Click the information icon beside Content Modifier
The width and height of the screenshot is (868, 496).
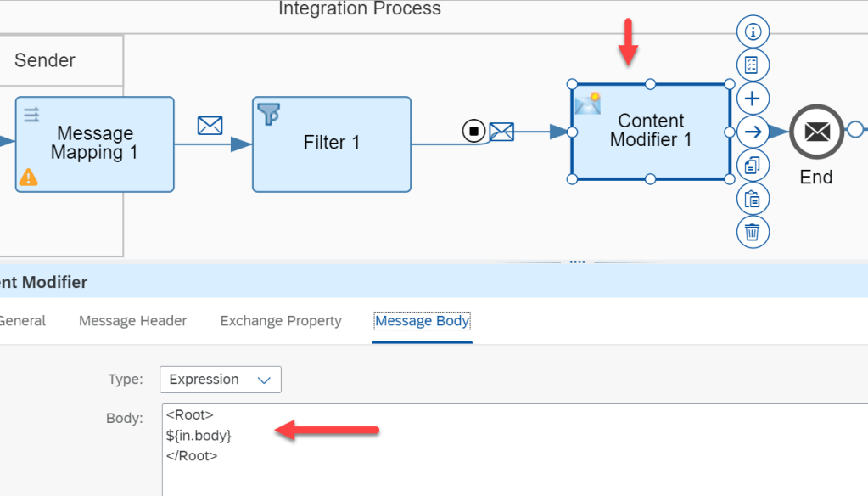click(752, 32)
